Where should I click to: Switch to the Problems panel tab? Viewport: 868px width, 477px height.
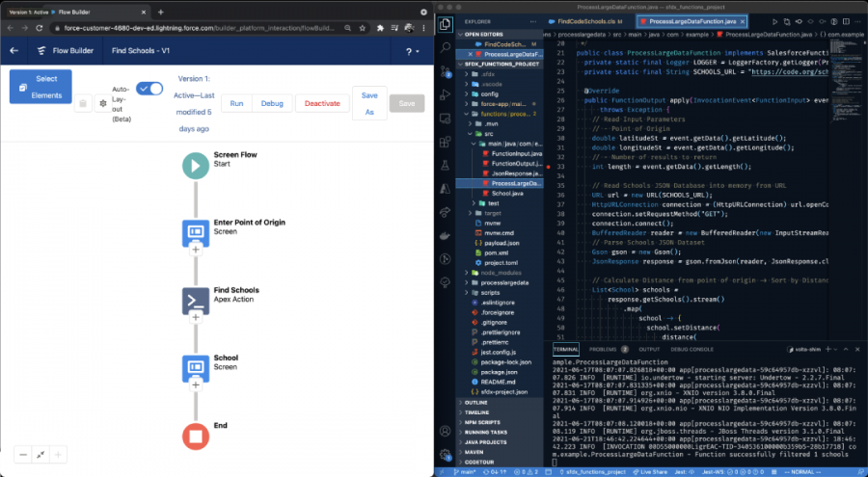(609, 349)
